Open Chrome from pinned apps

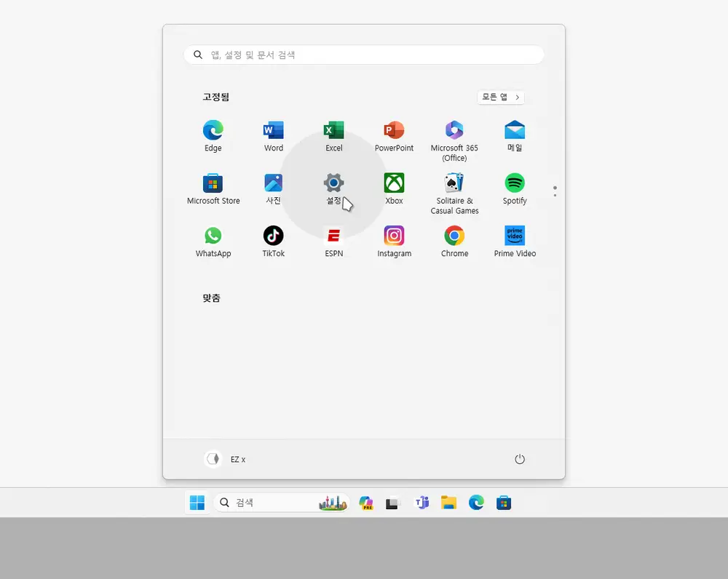[x=454, y=241]
